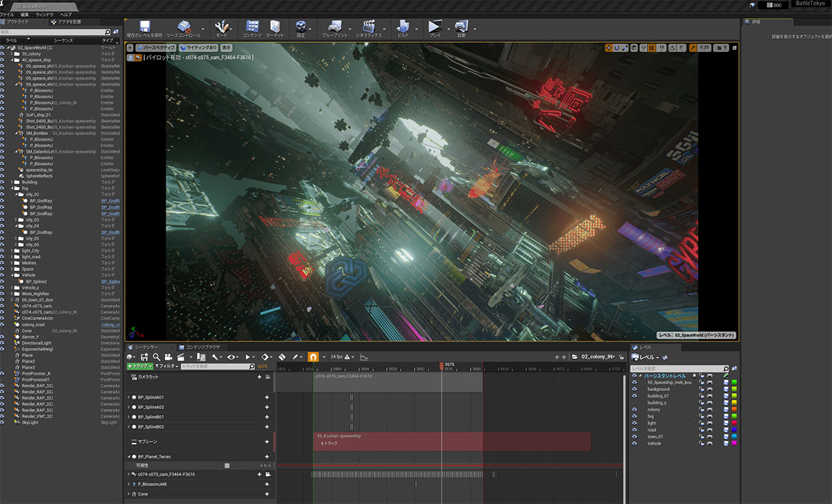Image resolution: width=832 pixels, height=504 pixels.
Task: Click the magenta color swatch for Vehicle level
Action: (x=734, y=443)
